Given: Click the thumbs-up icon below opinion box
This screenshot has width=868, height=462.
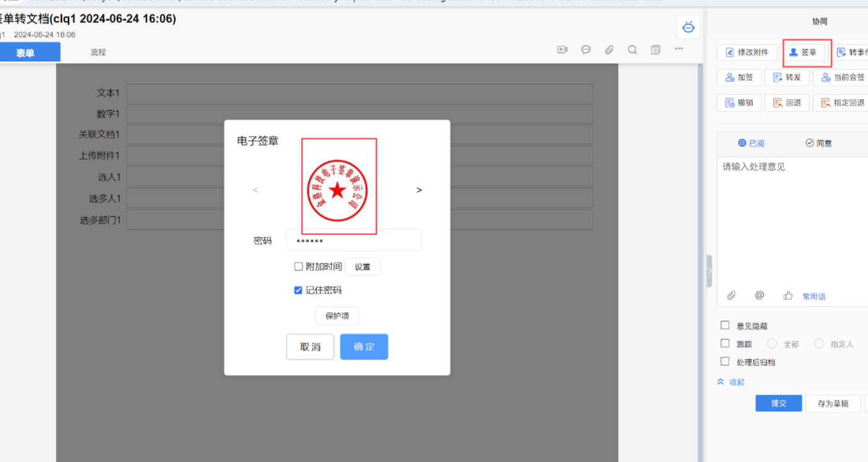Looking at the screenshot, I should pyautogui.click(x=788, y=296).
